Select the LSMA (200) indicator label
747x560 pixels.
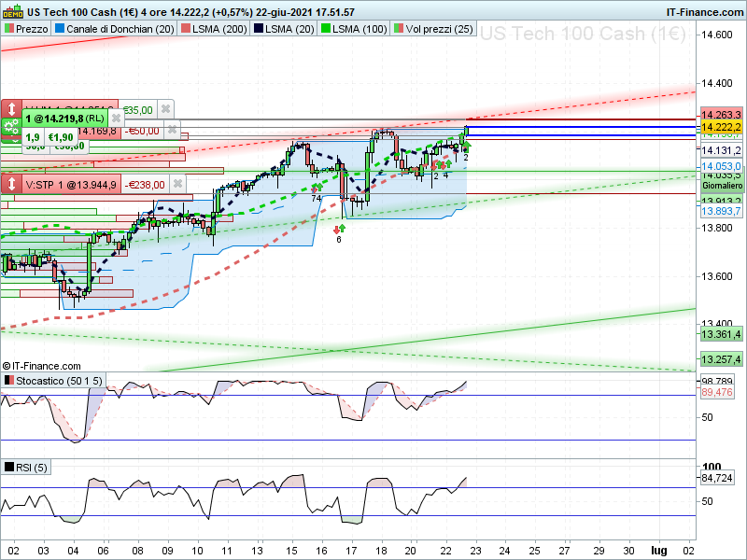pos(215,29)
